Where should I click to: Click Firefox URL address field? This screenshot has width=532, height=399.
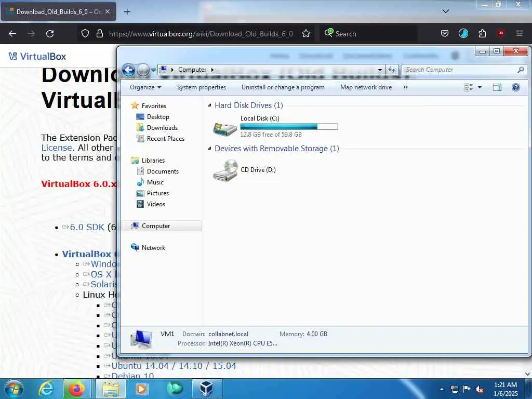tap(201, 34)
